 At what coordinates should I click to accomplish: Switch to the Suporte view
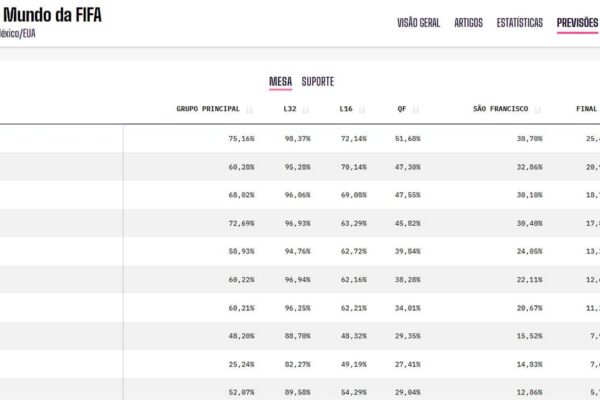point(318,82)
